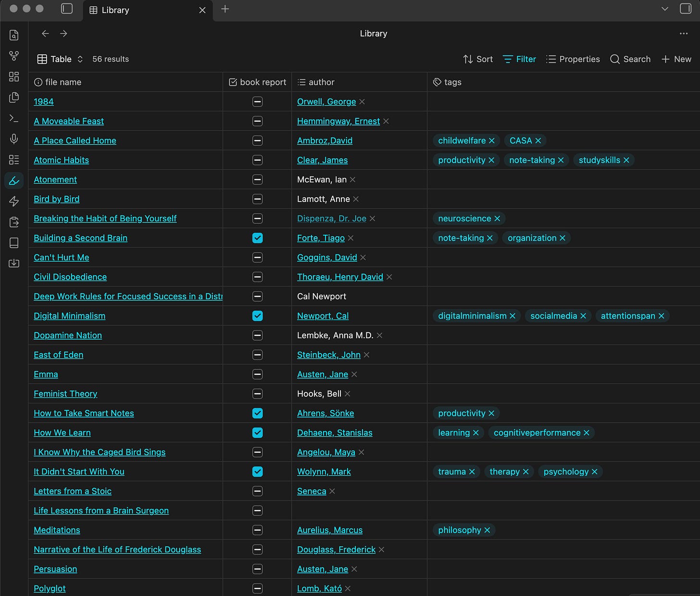Check the book report box for Atomic Habits
This screenshot has width=700, height=596.
pyautogui.click(x=258, y=160)
